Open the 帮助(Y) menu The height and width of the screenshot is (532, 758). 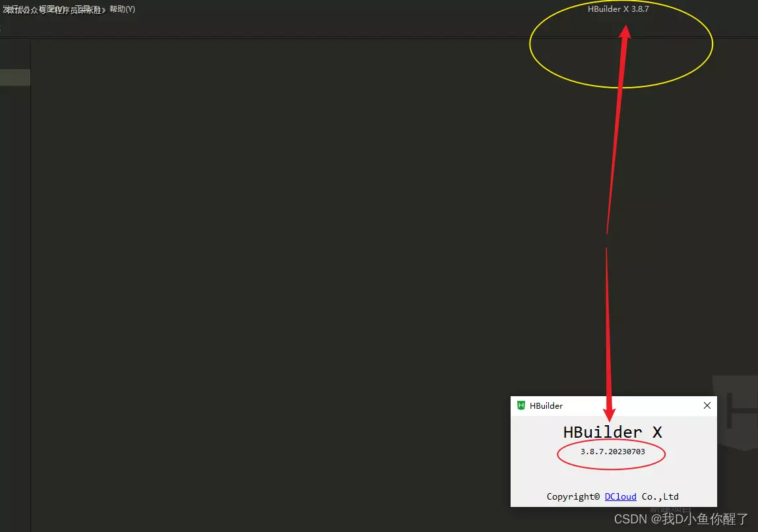[122, 9]
